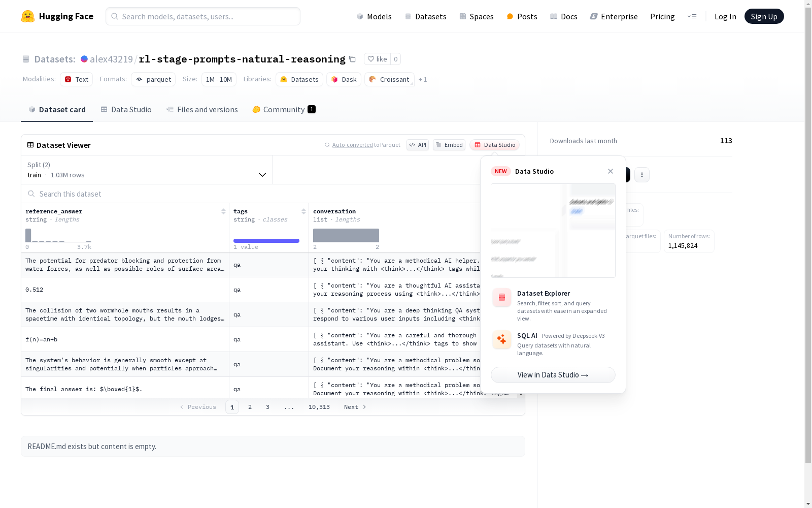Click the Log In link
The width and height of the screenshot is (812, 508).
pos(725,16)
